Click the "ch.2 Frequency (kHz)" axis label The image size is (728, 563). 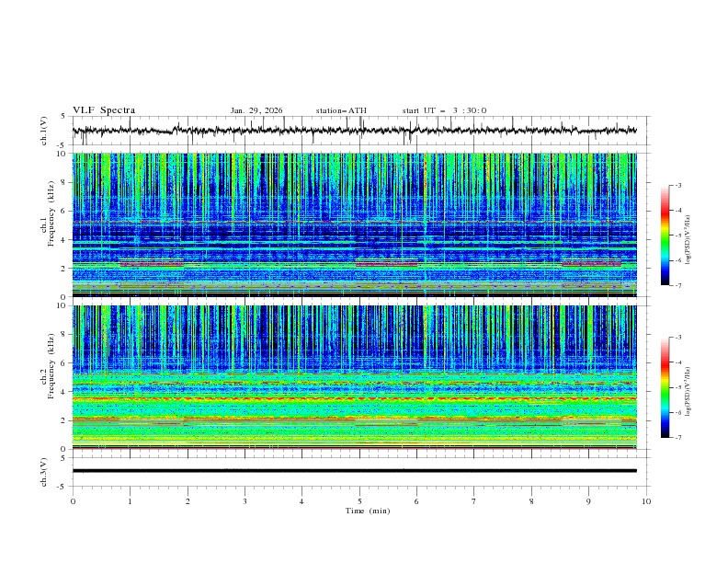click(48, 366)
